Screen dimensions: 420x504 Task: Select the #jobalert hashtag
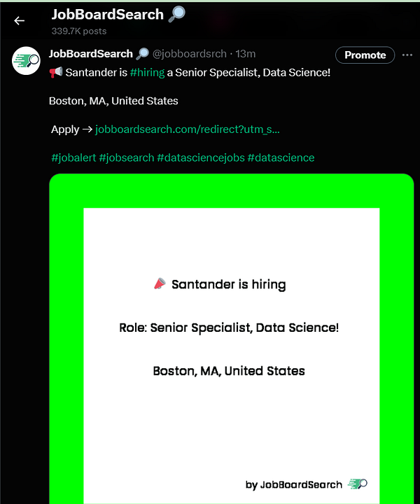(73, 157)
